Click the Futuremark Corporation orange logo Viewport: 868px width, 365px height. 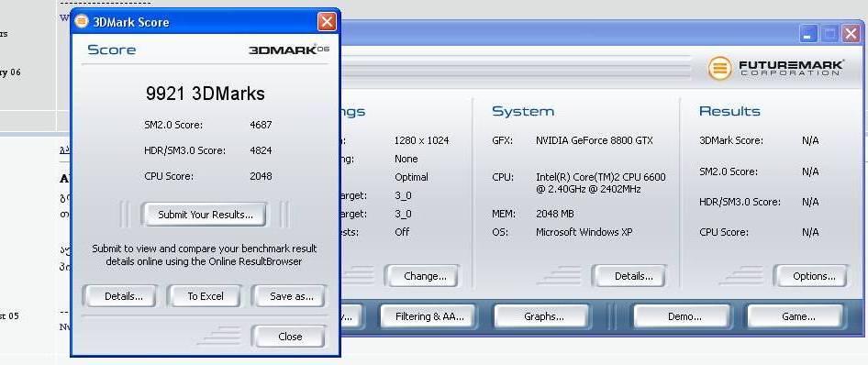coord(719,69)
